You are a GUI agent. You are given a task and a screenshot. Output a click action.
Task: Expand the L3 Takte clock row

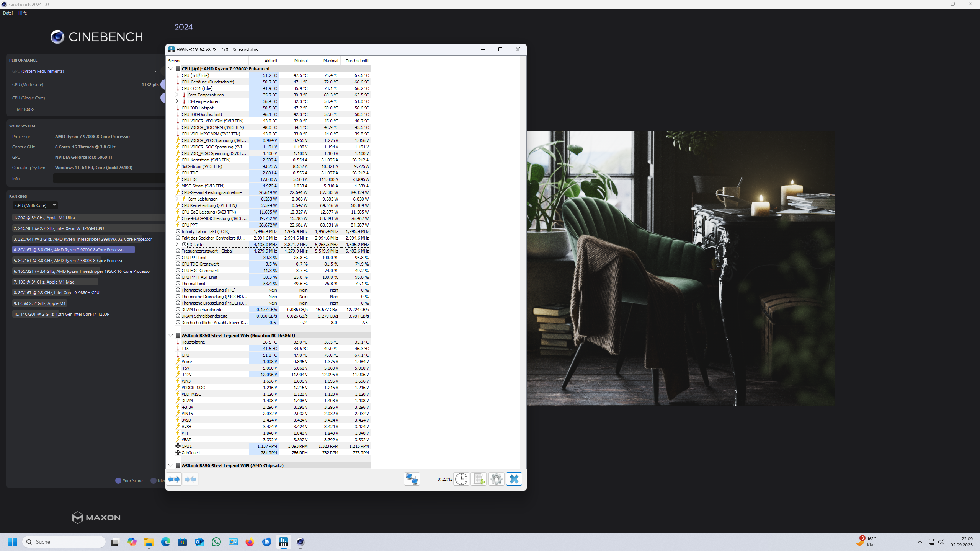[x=177, y=245]
